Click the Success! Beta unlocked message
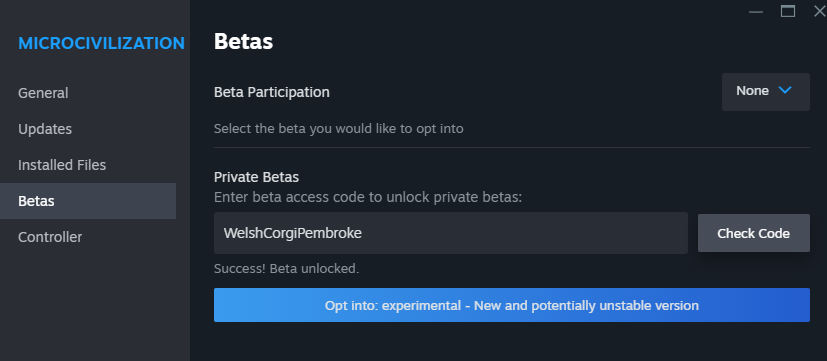 pyautogui.click(x=286, y=269)
